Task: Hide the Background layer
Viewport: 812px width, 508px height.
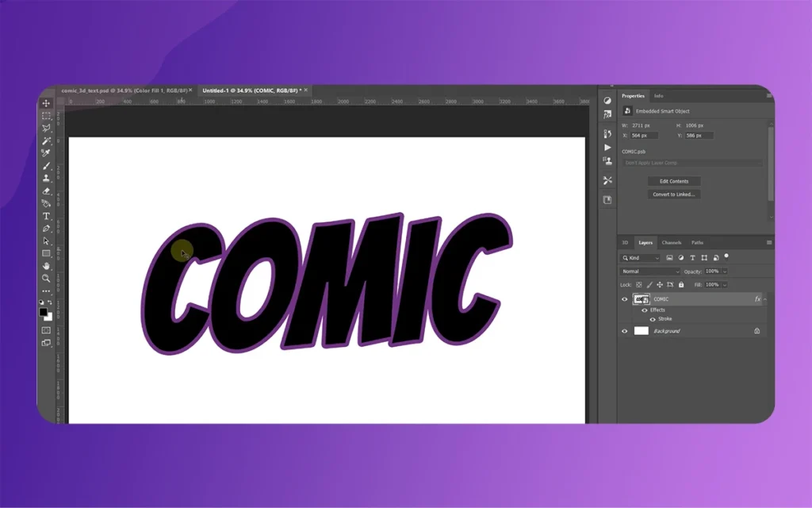Action: [625, 331]
